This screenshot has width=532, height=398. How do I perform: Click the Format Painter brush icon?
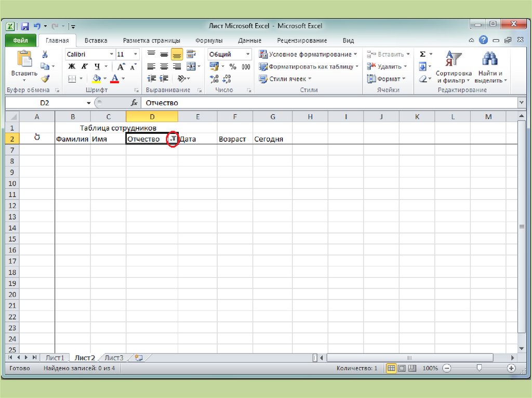(x=45, y=78)
